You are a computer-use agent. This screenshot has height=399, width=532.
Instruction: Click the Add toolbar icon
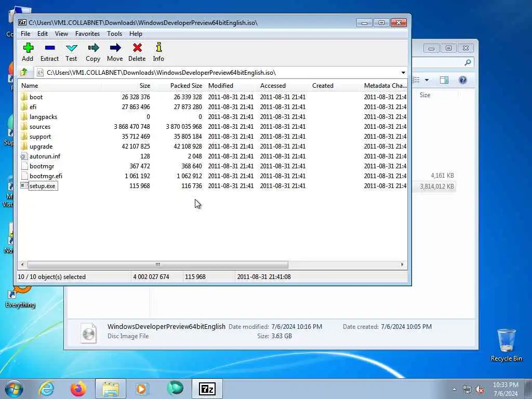(x=28, y=48)
